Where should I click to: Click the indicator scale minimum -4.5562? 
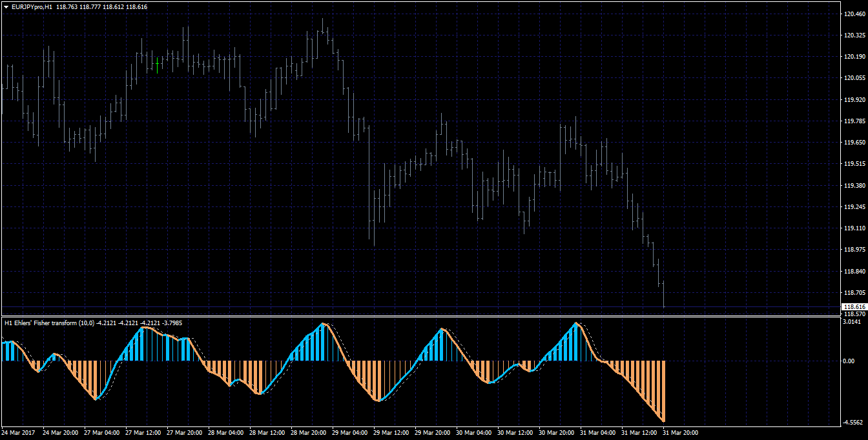852,423
